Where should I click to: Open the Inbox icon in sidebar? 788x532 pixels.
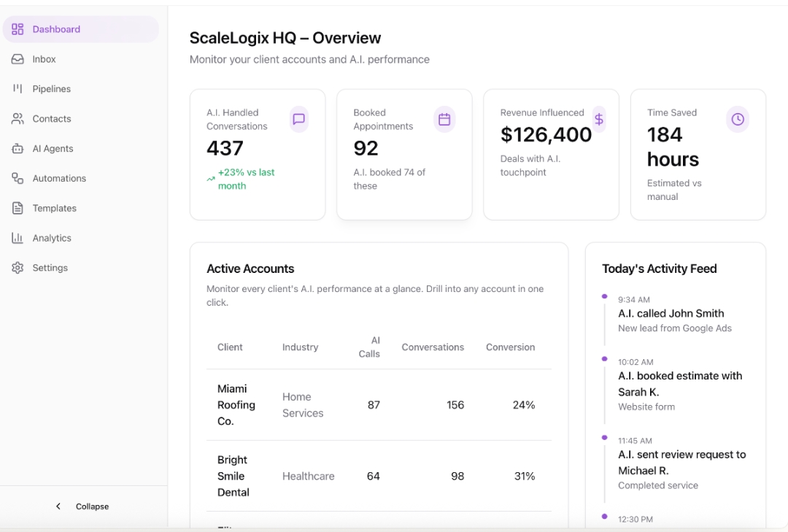tap(18, 58)
